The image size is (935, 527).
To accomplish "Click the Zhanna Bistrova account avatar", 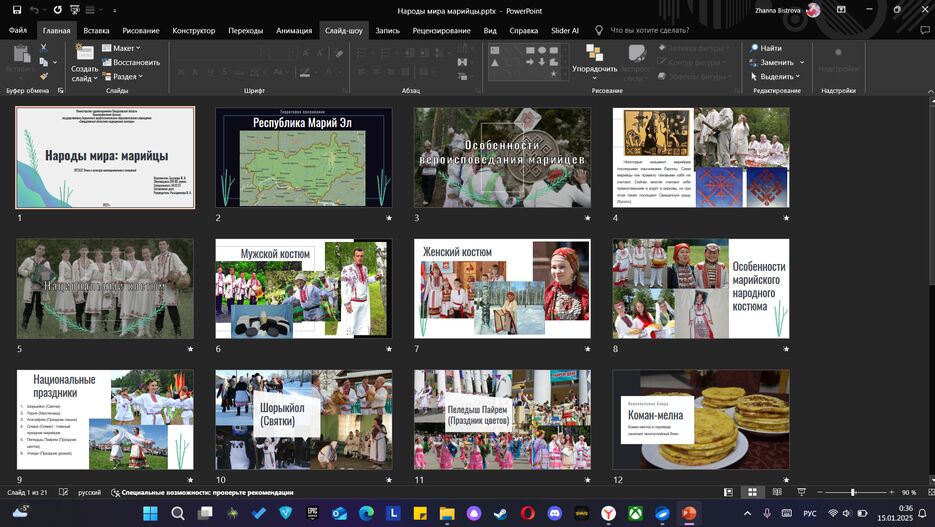I will point(813,10).
